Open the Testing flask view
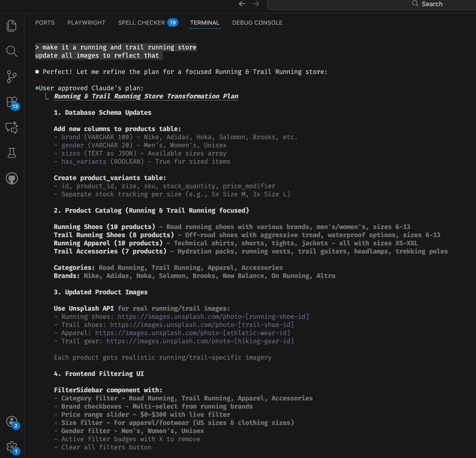 click(x=12, y=153)
